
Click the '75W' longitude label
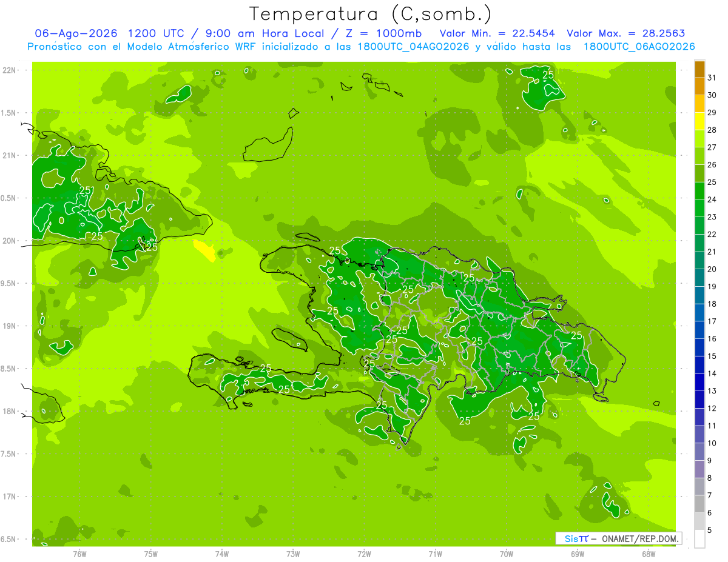(x=151, y=554)
